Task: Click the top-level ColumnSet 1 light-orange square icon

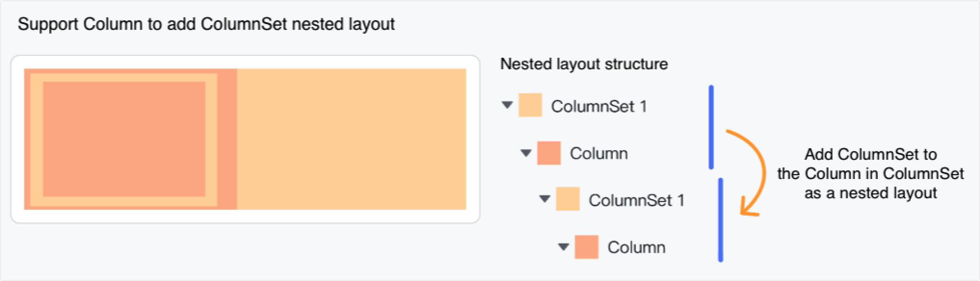Action: [x=530, y=105]
